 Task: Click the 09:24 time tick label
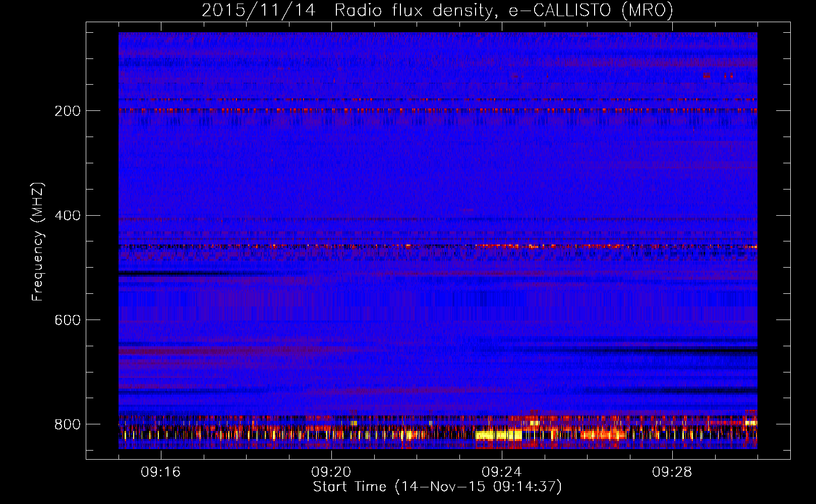click(502, 472)
